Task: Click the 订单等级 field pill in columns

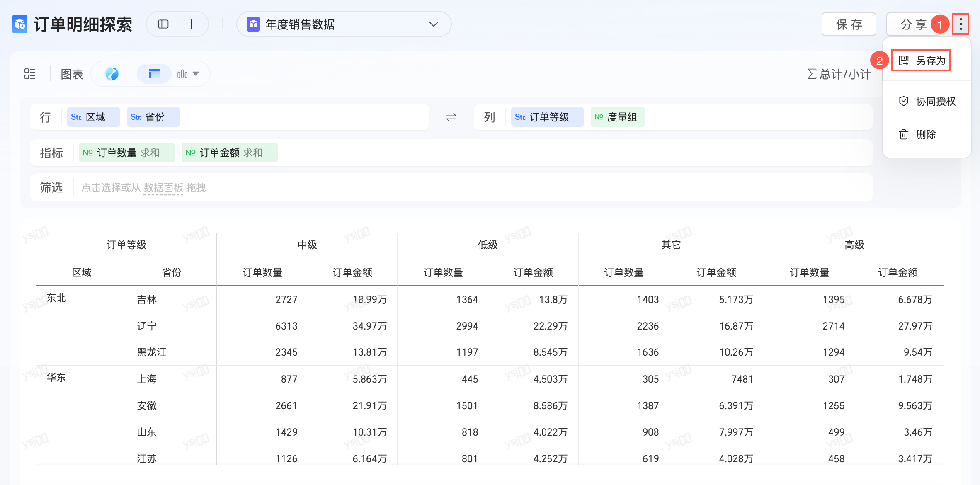Action: (x=547, y=117)
